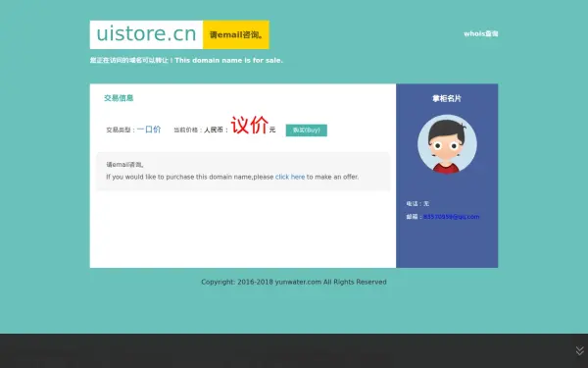Click the yellow 请email咨询 label

pos(236,34)
